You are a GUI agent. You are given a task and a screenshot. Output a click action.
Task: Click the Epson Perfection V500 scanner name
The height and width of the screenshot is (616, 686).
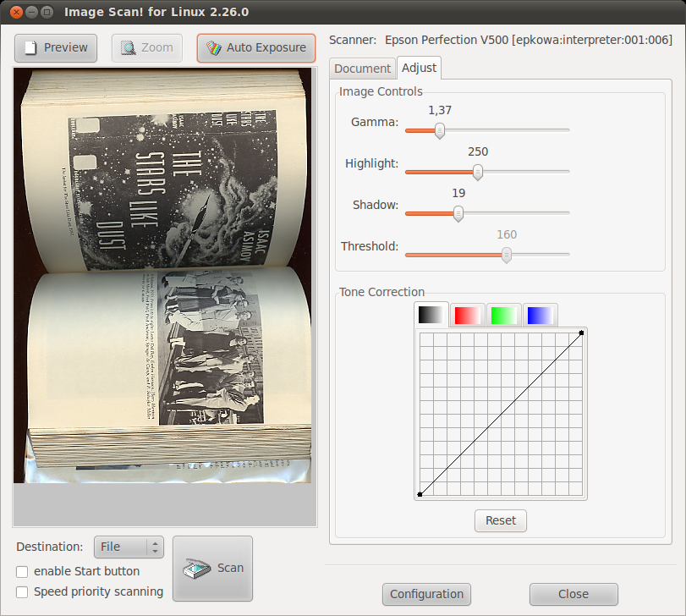click(x=529, y=40)
